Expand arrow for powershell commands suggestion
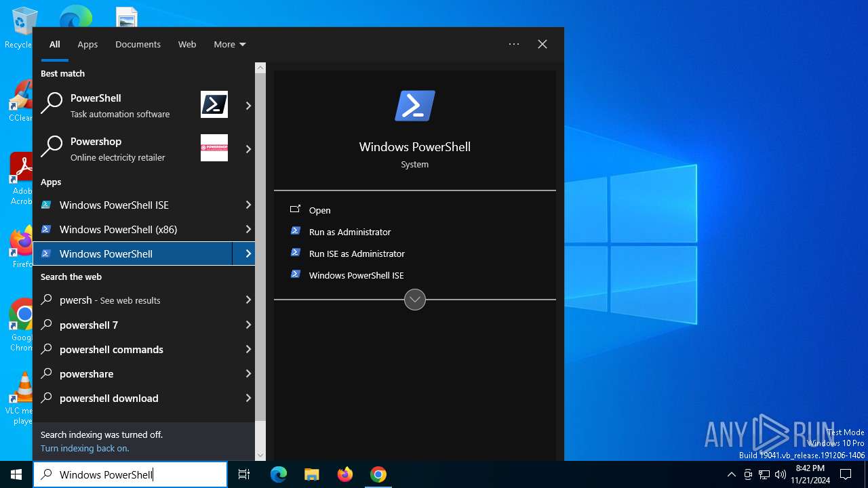This screenshot has height=488, width=868. click(x=248, y=349)
